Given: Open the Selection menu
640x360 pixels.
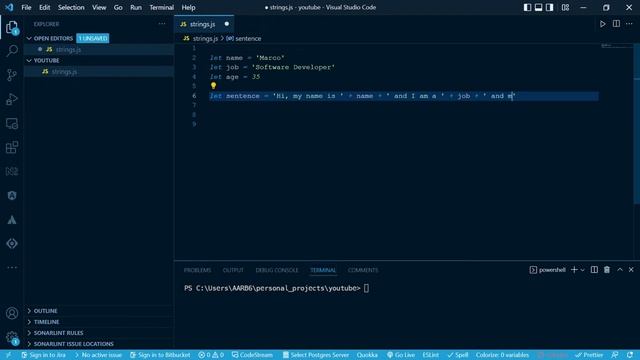Looking at the screenshot, I should pos(71,7).
